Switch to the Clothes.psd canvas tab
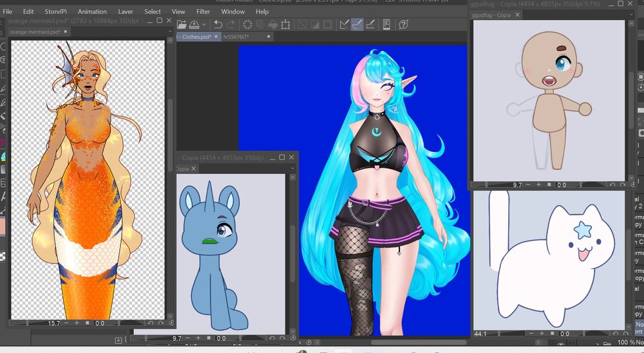644x353 pixels. [198, 37]
